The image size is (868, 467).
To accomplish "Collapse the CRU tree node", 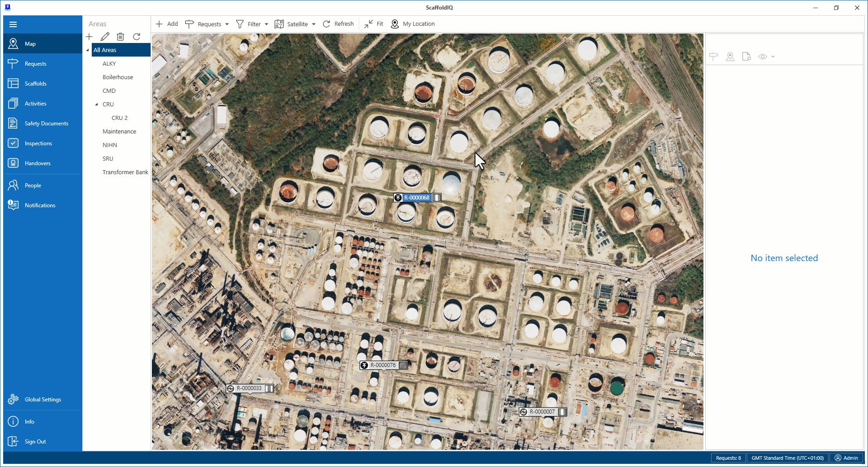I will click(96, 105).
